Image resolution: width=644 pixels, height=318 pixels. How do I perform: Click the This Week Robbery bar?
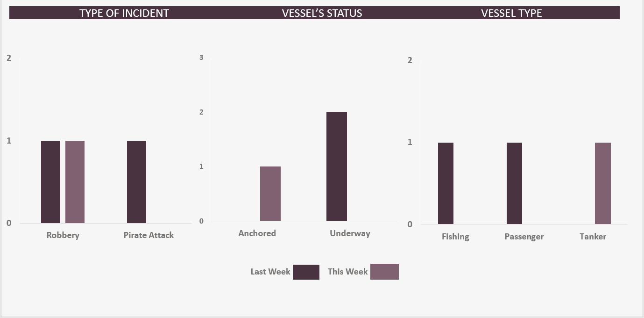point(75,182)
